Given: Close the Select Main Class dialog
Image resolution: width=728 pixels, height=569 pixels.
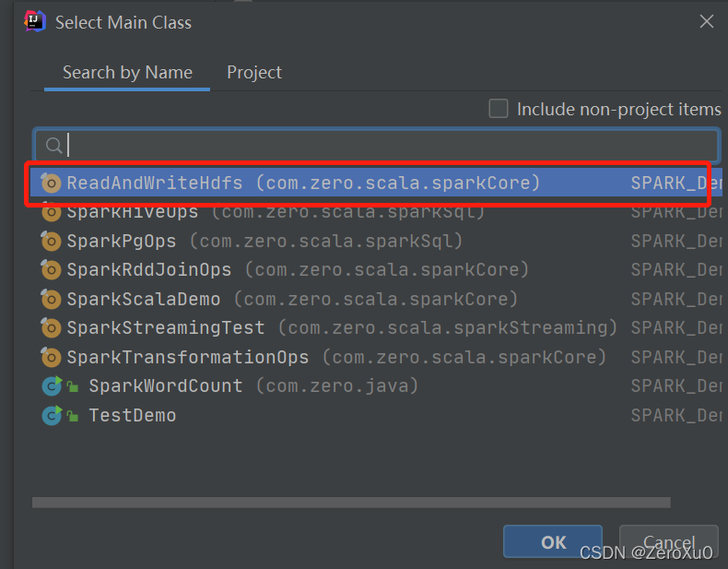Looking at the screenshot, I should pyautogui.click(x=707, y=21).
